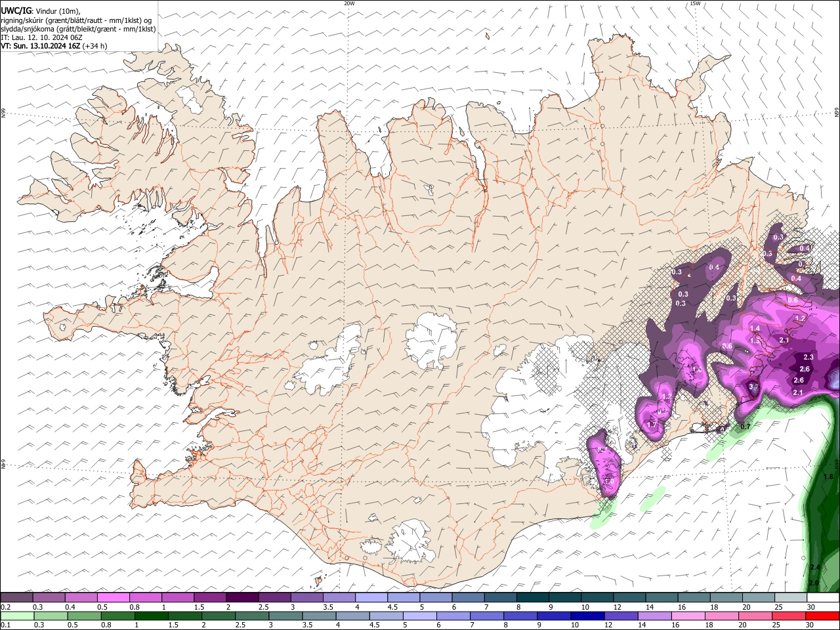Click the 0.1 label under the green scale

6,625
